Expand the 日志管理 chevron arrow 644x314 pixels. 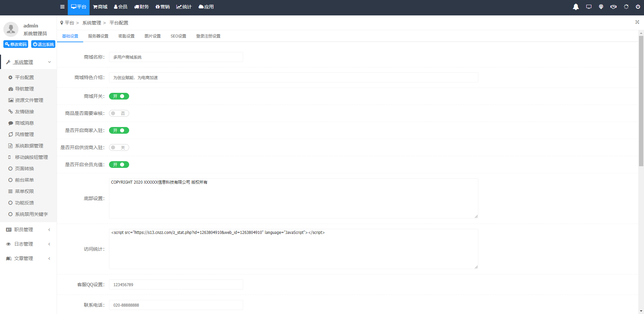(49, 244)
